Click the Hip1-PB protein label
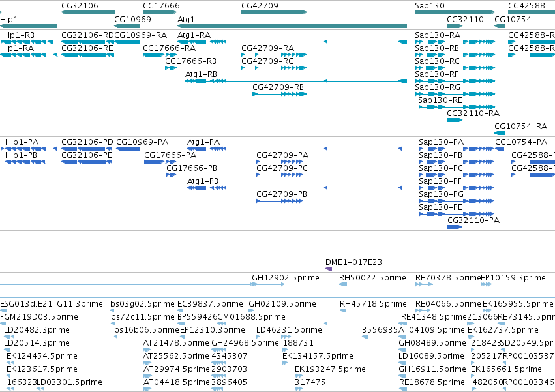This screenshot has height=392, width=555. pyautogui.click(x=22, y=155)
